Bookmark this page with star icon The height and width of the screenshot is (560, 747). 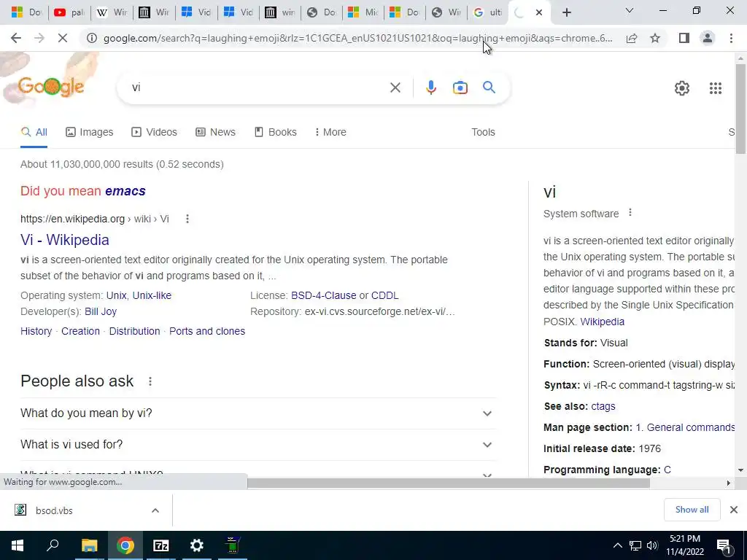(655, 38)
